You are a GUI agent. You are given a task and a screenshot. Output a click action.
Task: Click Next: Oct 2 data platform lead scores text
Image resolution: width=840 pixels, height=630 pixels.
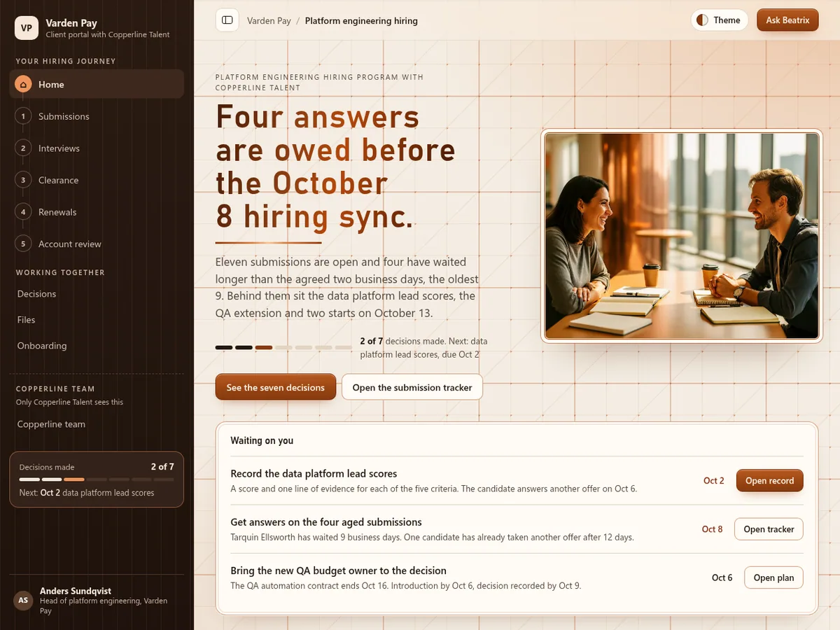[87, 493]
